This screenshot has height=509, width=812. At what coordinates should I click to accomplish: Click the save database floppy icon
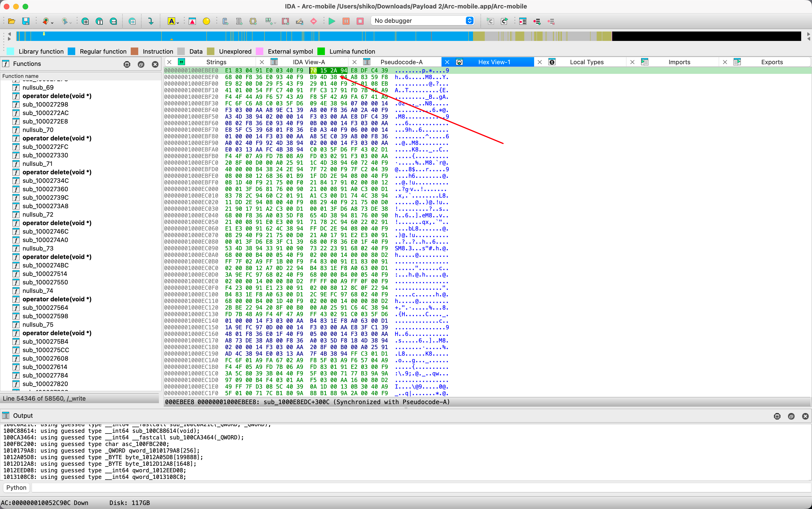point(26,21)
